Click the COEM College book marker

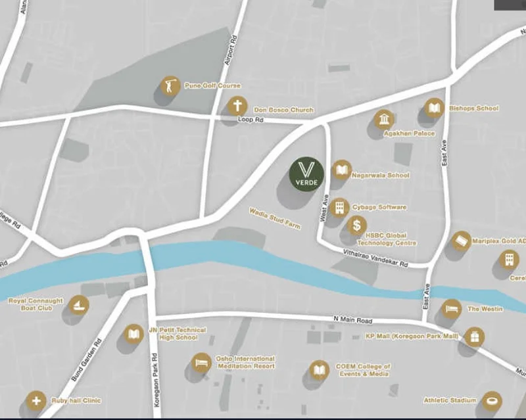tap(319, 370)
